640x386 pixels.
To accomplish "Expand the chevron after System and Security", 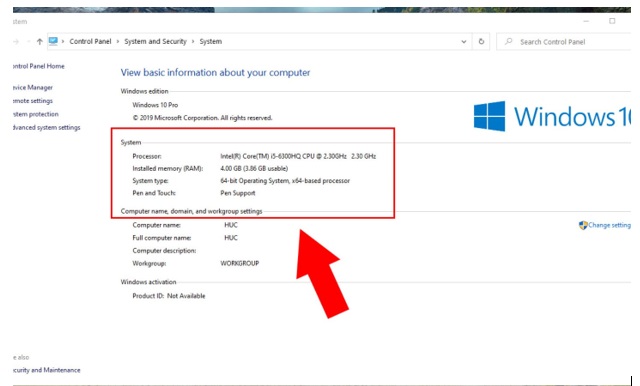I will point(193,42).
